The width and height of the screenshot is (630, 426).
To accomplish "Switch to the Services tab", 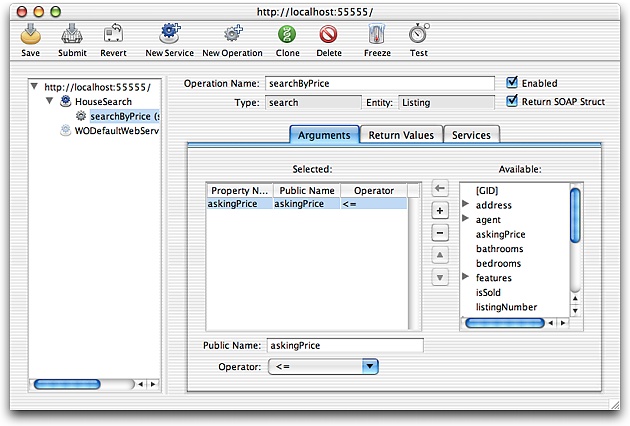I will coord(471,135).
